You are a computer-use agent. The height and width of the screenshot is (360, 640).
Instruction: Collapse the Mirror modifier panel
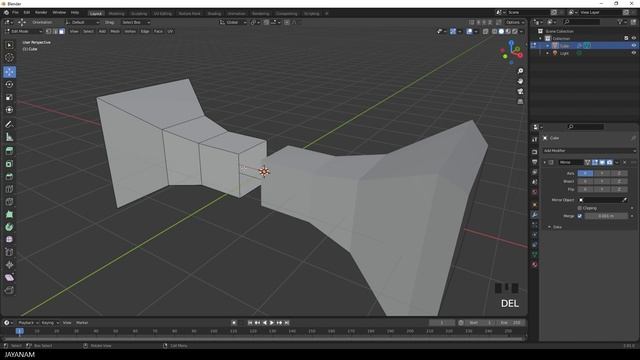pyautogui.click(x=544, y=162)
